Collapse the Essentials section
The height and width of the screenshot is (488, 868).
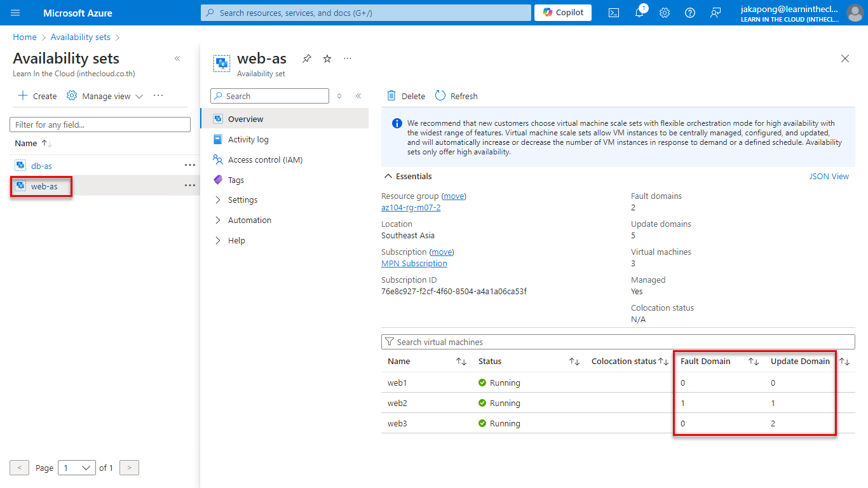[407, 176]
